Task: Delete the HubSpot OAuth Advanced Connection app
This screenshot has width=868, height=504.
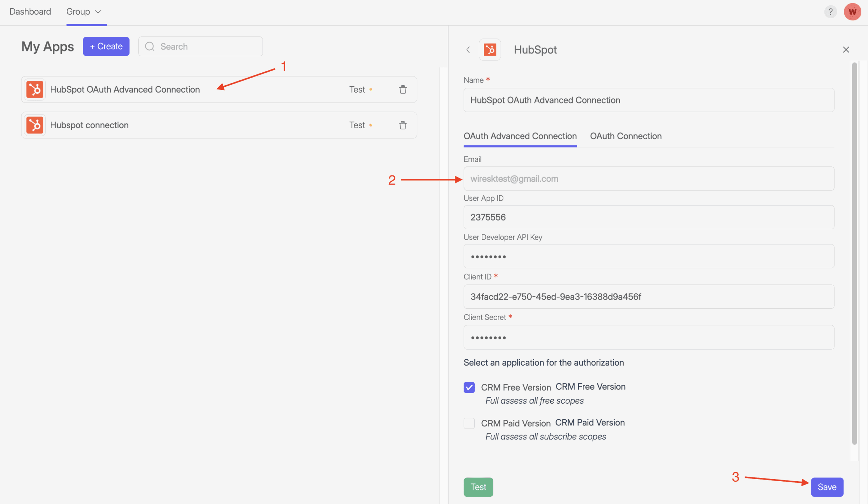Action: pyautogui.click(x=403, y=89)
